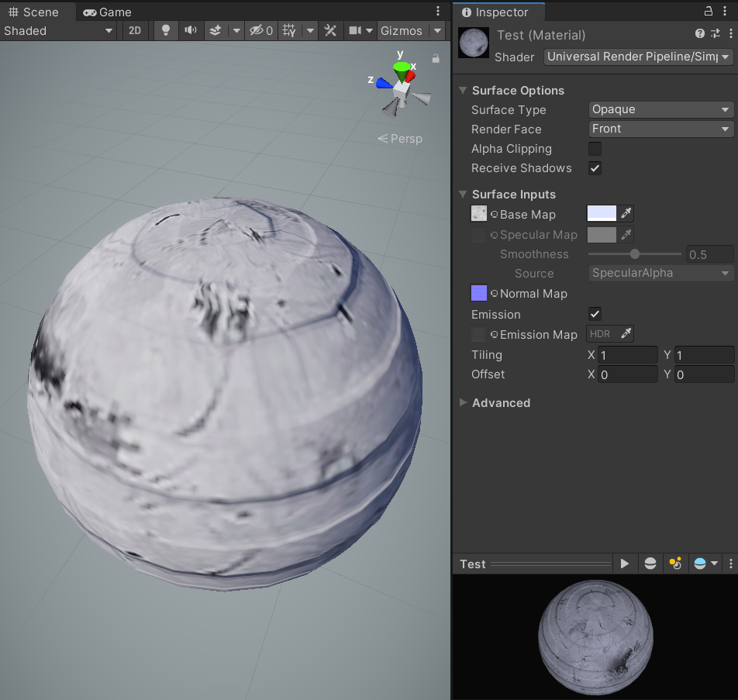
Task: Disable the Emission checkbox
Action: (x=595, y=314)
